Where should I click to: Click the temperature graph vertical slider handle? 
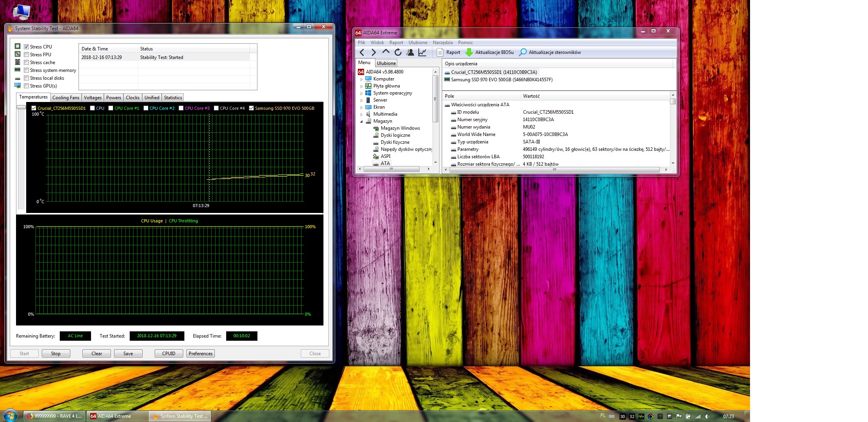21,107
